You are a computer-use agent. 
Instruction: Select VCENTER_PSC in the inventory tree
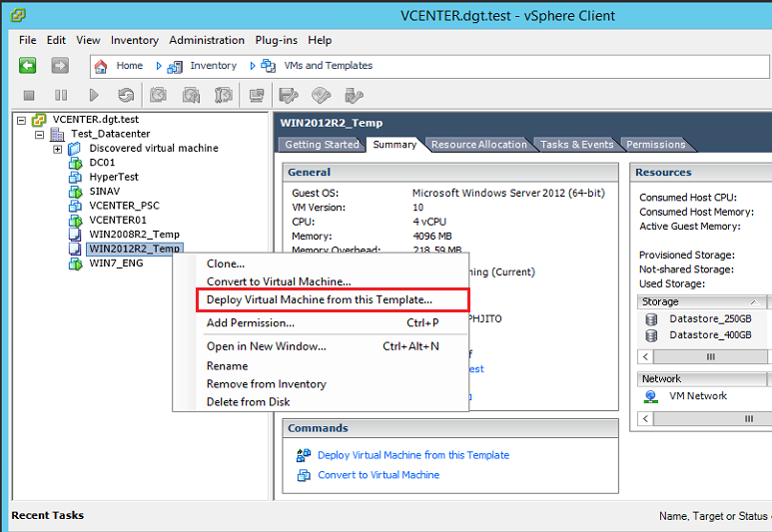[124, 206]
